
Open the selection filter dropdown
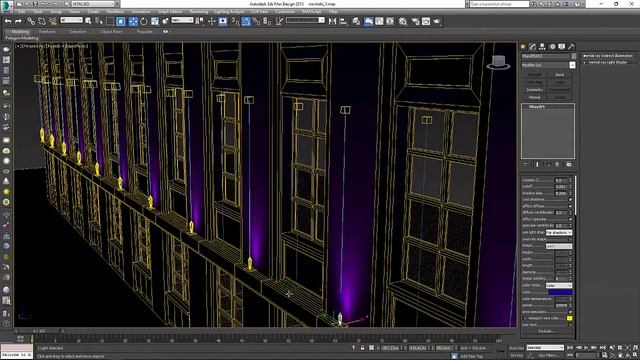tap(71, 20)
